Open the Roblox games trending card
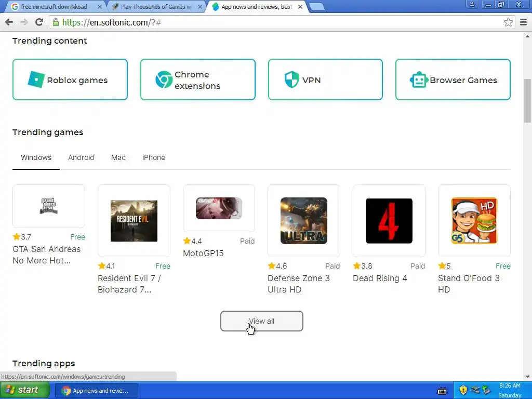The width and height of the screenshot is (532, 399). 70,79
